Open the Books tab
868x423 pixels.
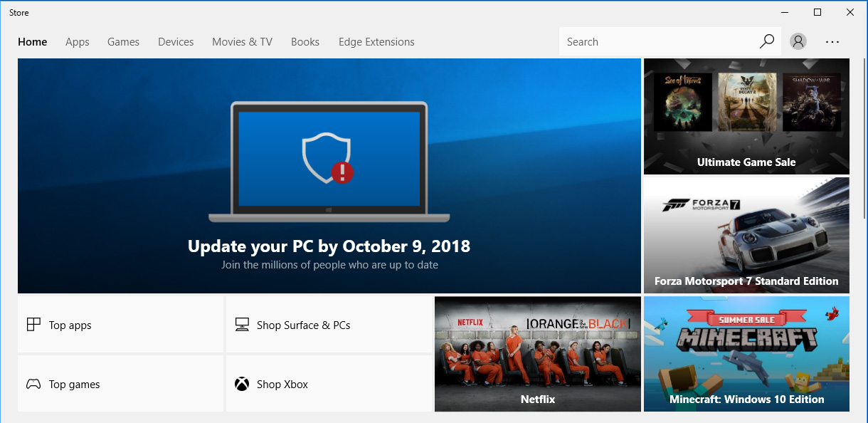click(x=305, y=42)
